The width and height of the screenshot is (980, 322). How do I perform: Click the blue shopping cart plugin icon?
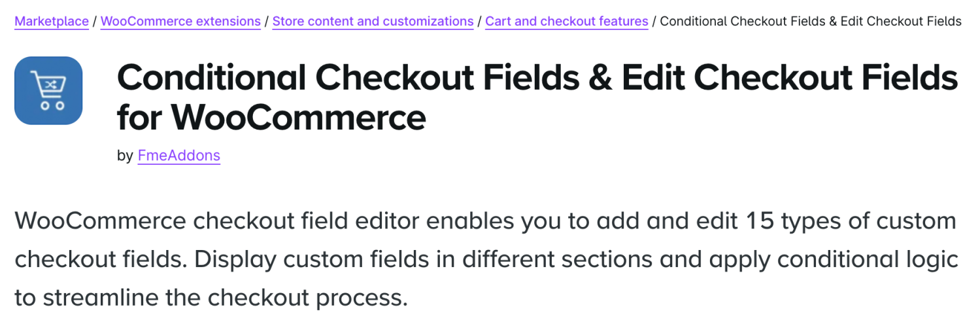pyautogui.click(x=48, y=90)
